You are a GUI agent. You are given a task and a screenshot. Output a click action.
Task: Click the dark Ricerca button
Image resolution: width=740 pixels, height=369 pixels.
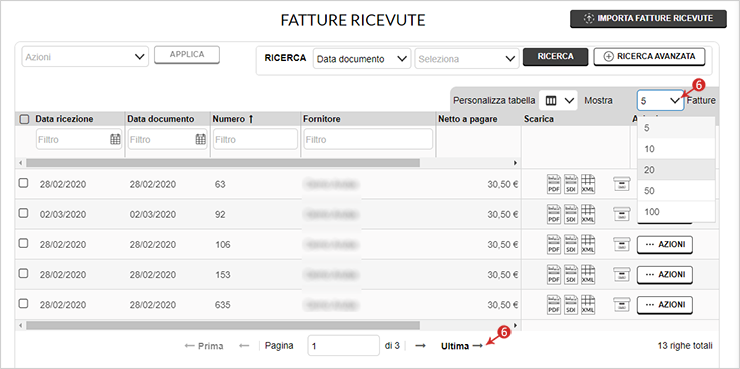(555, 57)
